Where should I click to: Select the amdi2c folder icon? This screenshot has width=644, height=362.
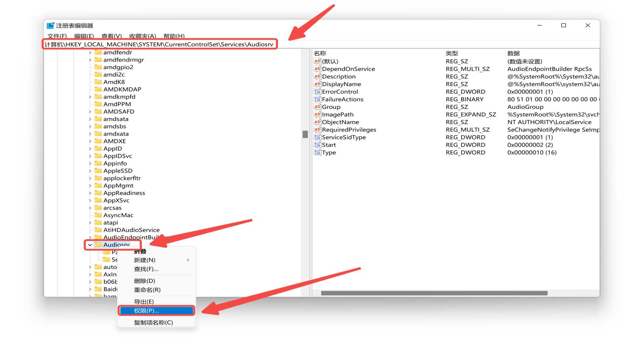pyautogui.click(x=98, y=74)
